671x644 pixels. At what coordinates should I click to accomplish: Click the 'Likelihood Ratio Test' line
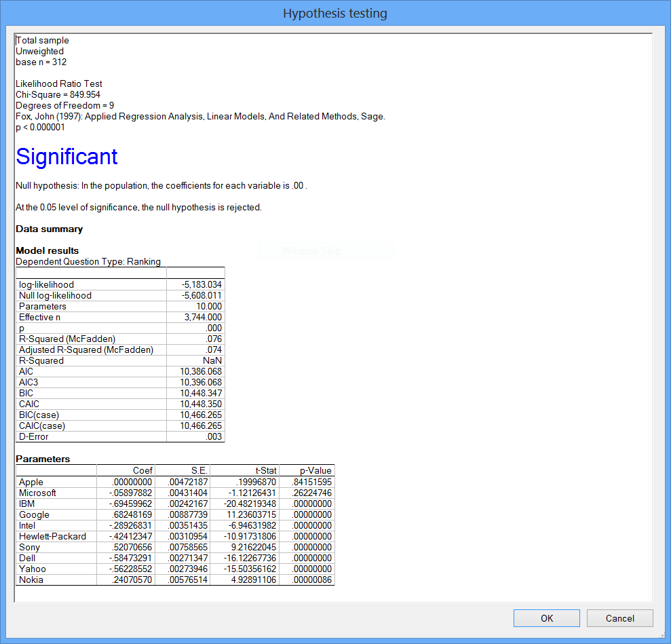click(59, 84)
